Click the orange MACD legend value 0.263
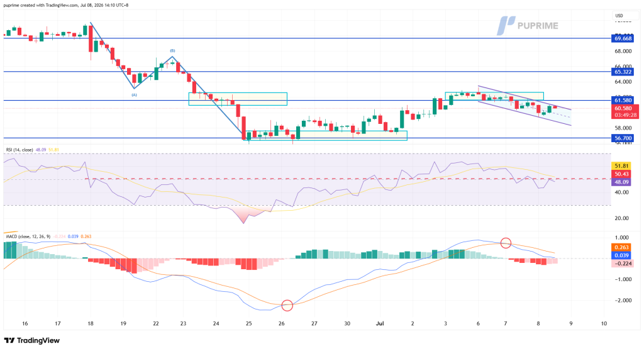Image resolution: width=644 pixels, height=351 pixels. tap(86, 237)
